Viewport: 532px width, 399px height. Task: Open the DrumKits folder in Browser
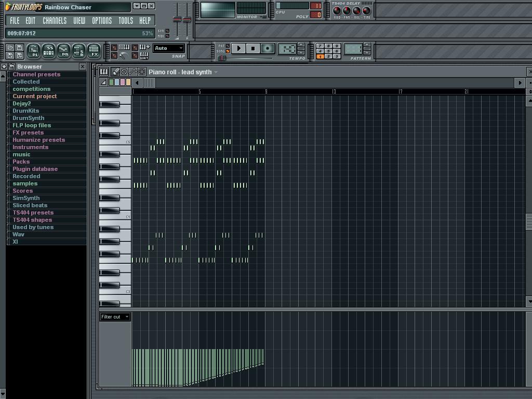pyautogui.click(x=25, y=111)
